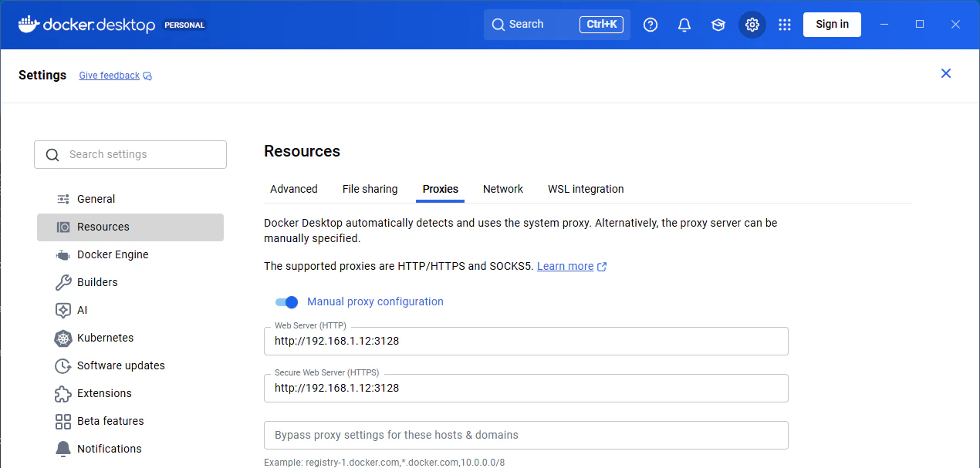Viewport: 980px width, 468px height.
Task: Click the Notifications bell icon in sidebar
Action: (63, 449)
